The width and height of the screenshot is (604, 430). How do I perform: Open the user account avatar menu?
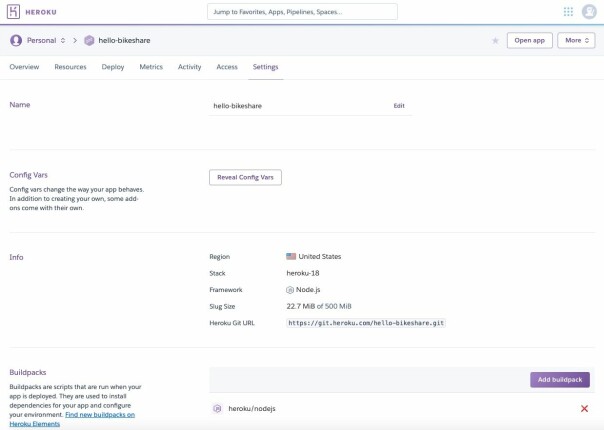click(589, 12)
